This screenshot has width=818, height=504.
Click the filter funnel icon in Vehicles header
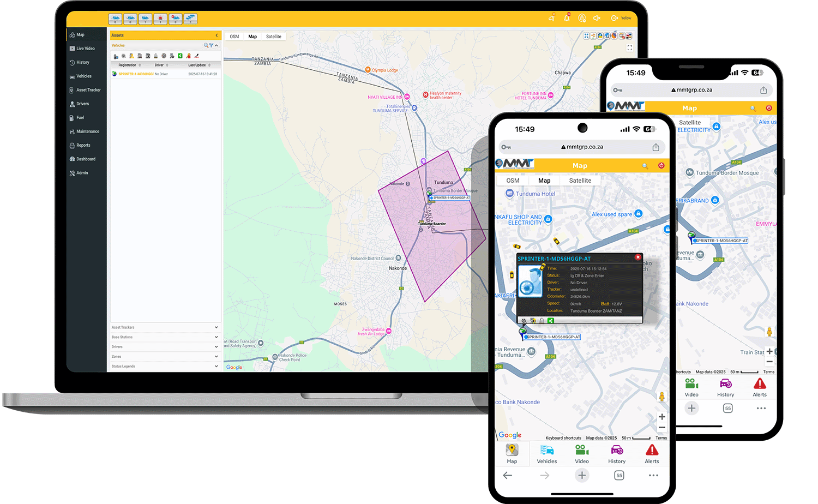click(211, 45)
